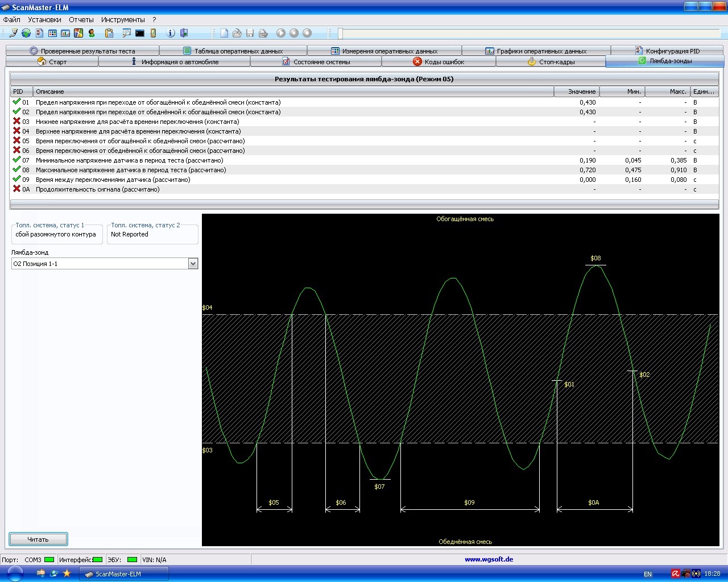The width and height of the screenshot is (728, 582).
Task: Open the black terminal console icon
Action: pos(139,34)
